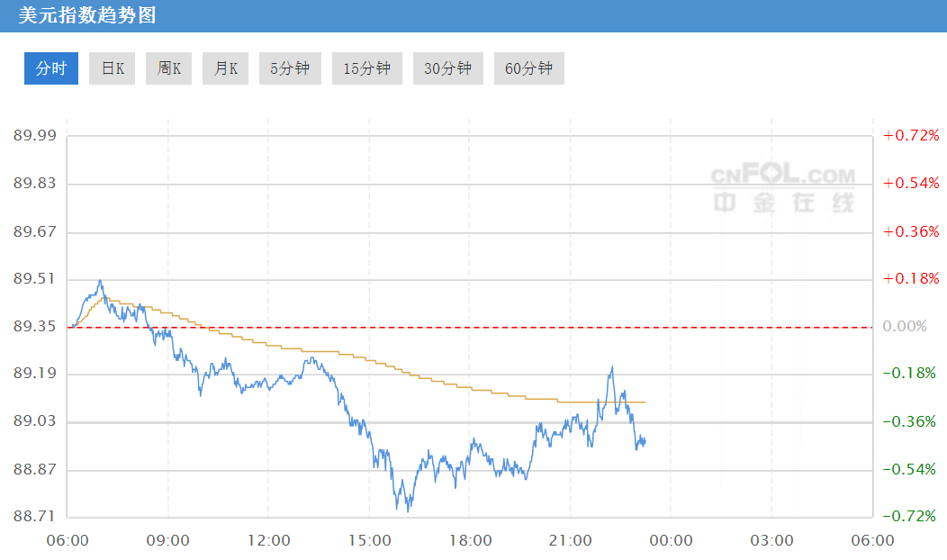Switch to the 5分钟 interval tab
This screenshot has width=947, height=560.
[x=290, y=68]
